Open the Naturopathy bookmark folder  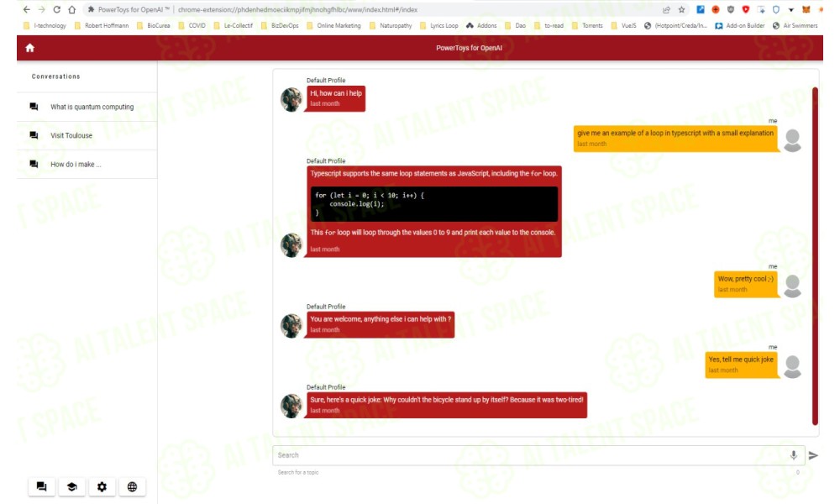391,26
